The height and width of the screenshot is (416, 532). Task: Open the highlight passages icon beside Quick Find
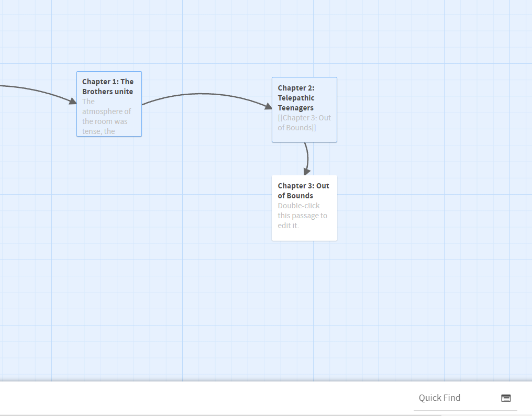(x=506, y=398)
